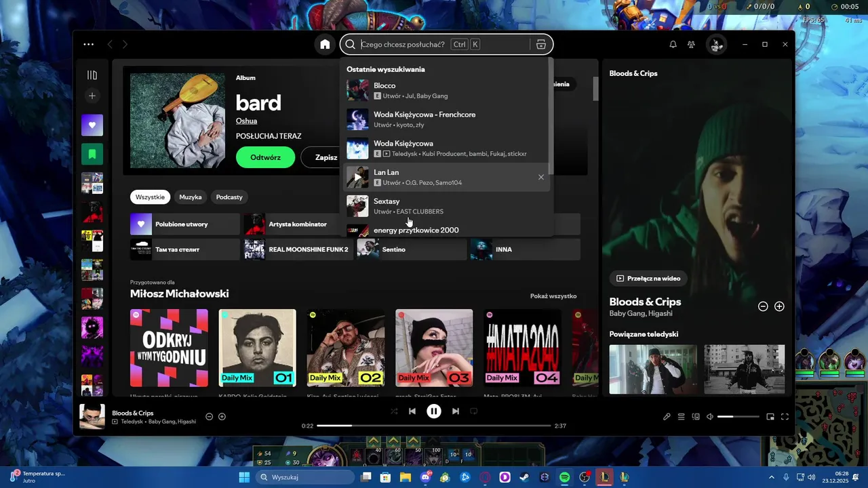Go to Spotify Home
Viewport: 868px width, 488px height.
(325, 44)
